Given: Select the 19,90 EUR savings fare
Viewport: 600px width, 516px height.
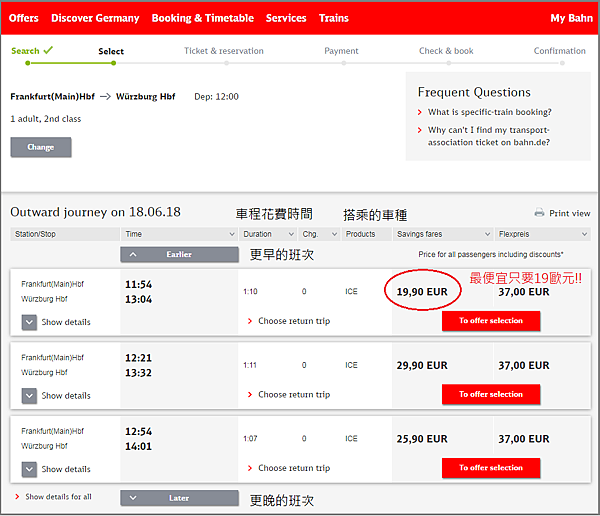Looking at the screenshot, I should 422,292.
